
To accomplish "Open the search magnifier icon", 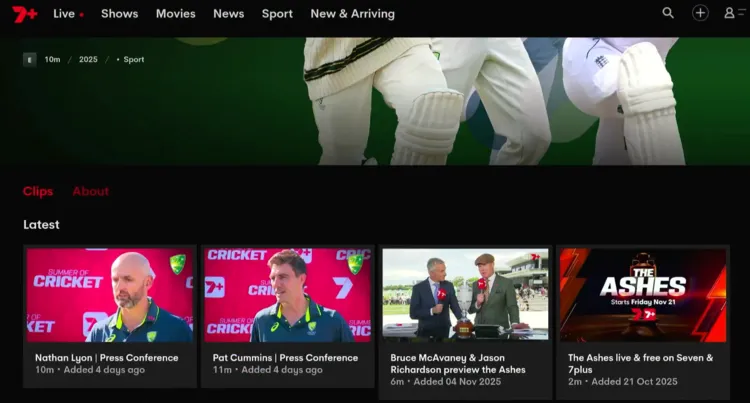I will (668, 13).
